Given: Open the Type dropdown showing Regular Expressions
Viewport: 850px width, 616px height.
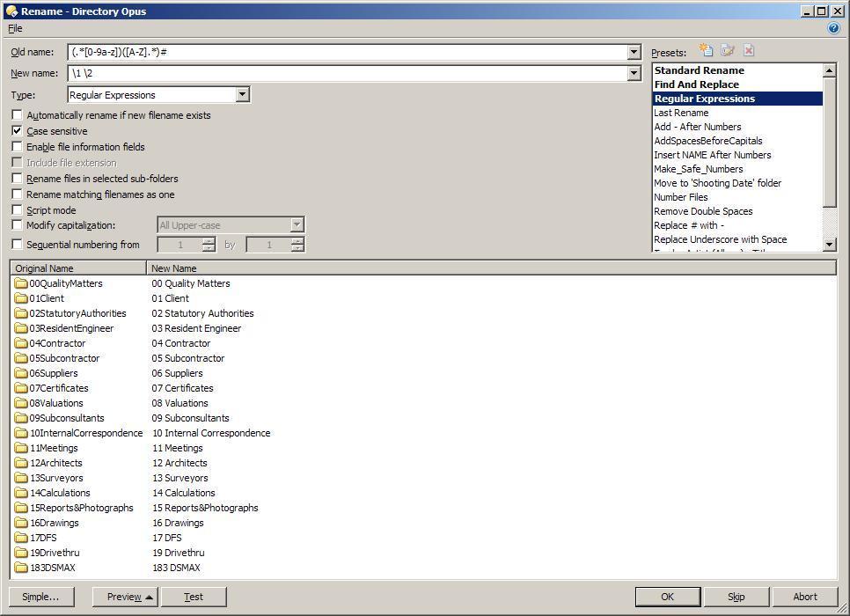Looking at the screenshot, I should point(242,95).
